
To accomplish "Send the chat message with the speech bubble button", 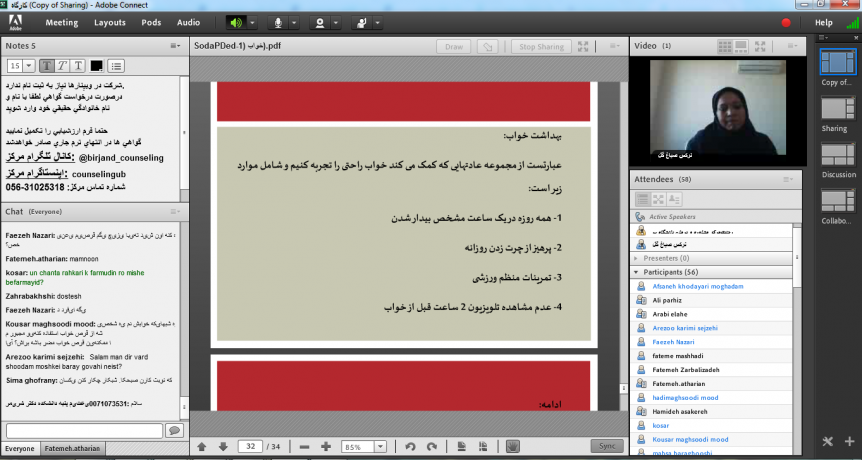I will (x=174, y=430).
